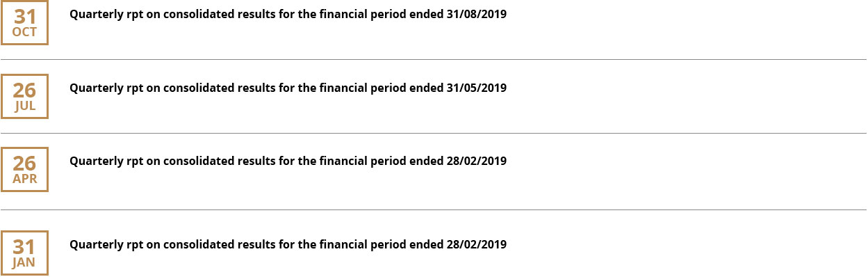Open the 28/02/2019 report beside 26 APR
868x277 pixels.
tap(288, 161)
